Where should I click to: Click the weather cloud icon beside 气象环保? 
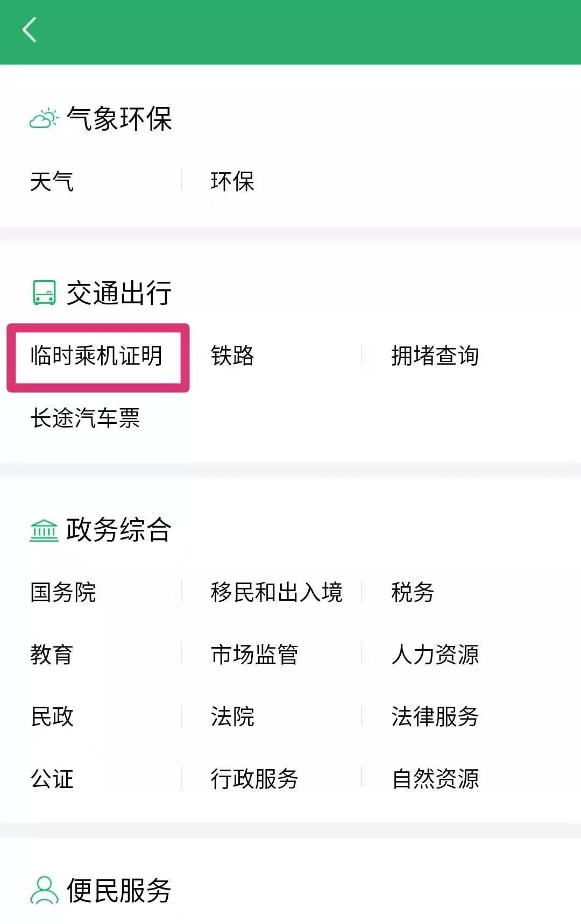pyautogui.click(x=44, y=118)
